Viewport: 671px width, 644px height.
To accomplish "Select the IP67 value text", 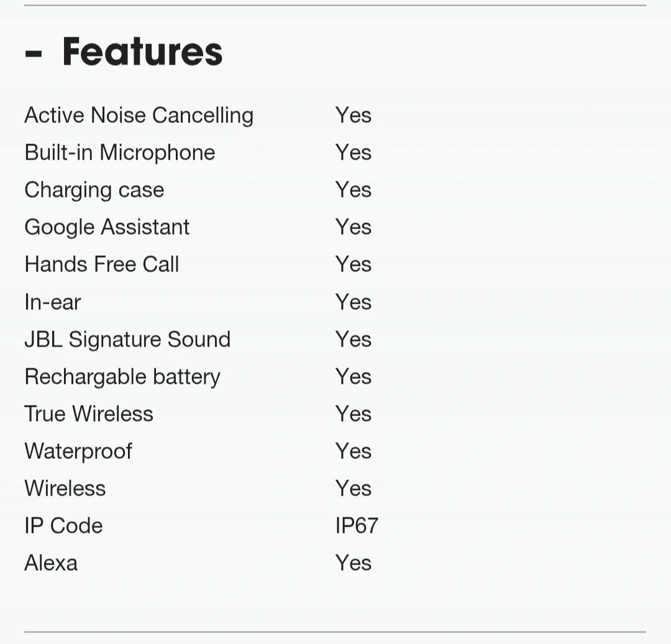I will tap(357, 525).
